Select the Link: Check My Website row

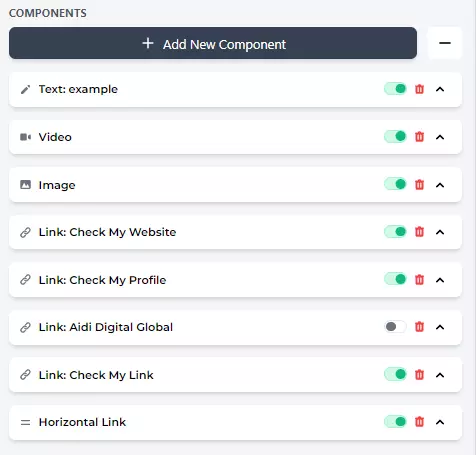click(x=235, y=232)
